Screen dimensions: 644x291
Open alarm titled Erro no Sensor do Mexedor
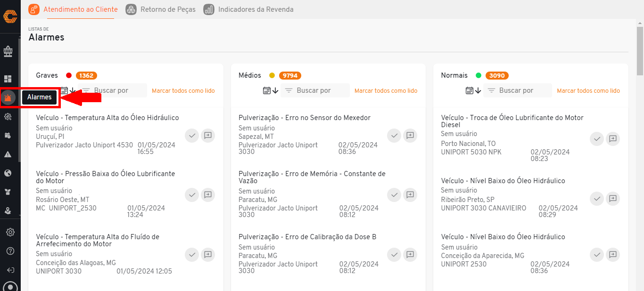(305, 118)
